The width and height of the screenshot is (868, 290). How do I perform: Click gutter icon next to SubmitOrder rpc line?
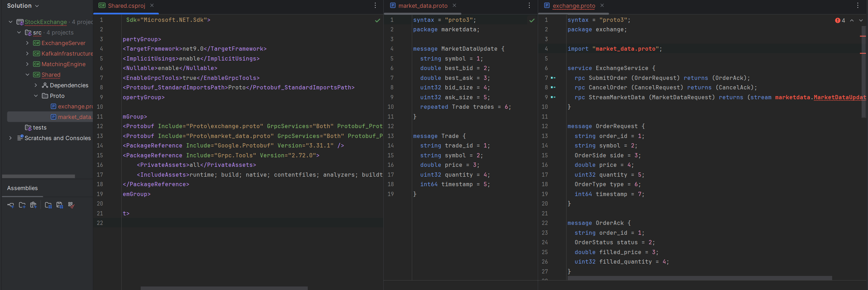(x=553, y=78)
